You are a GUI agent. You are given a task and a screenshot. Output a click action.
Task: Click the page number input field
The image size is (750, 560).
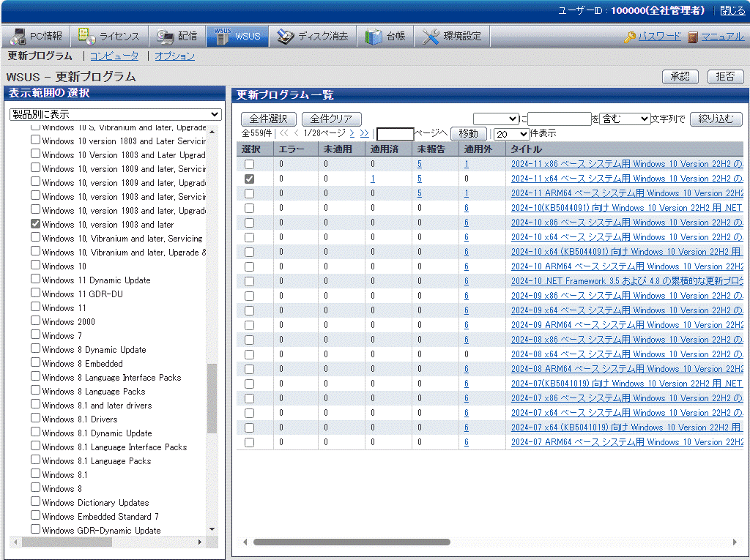[x=395, y=134]
